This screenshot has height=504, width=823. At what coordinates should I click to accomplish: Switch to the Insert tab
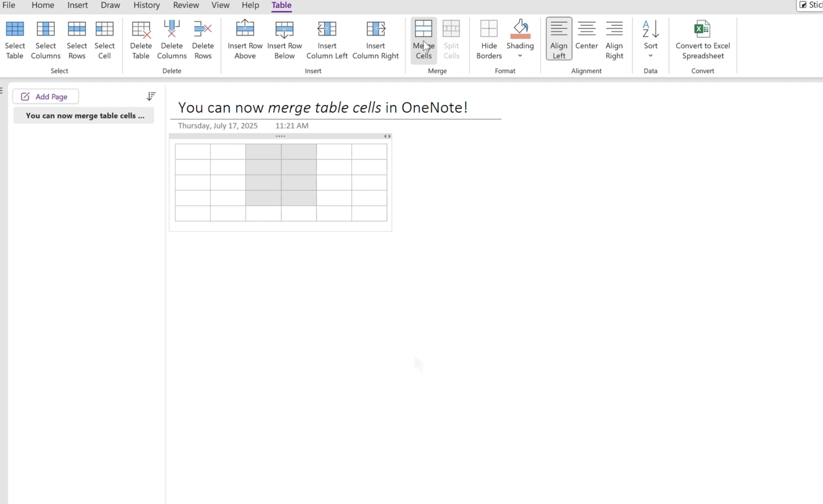point(77,5)
